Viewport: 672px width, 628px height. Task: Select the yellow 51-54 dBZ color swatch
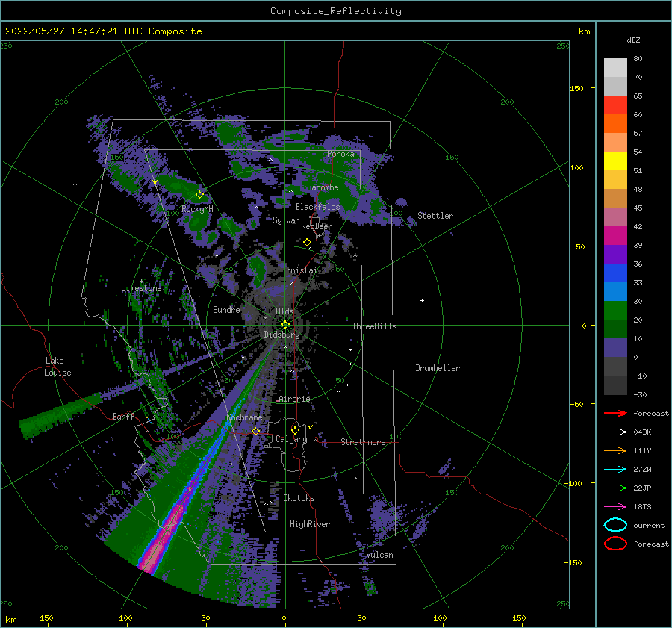615,161
